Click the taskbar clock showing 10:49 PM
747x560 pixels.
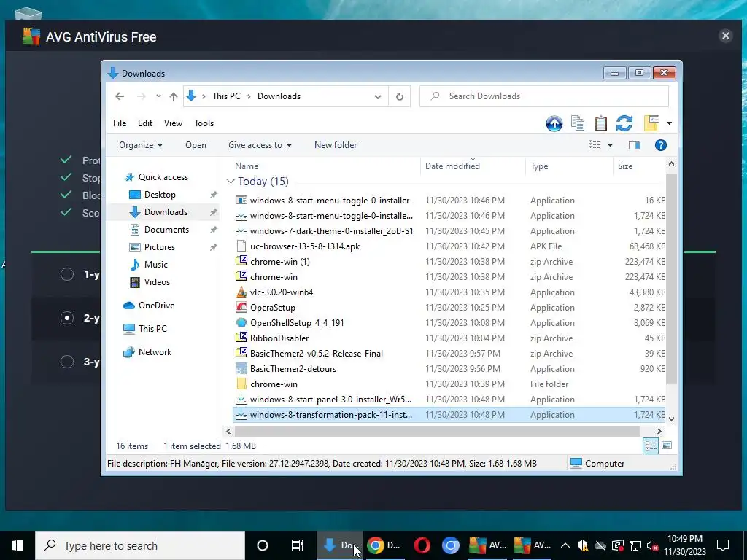[684, 545]
